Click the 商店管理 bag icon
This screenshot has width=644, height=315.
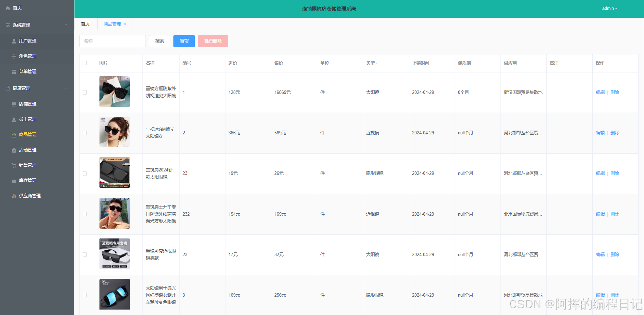coord(8,88)
